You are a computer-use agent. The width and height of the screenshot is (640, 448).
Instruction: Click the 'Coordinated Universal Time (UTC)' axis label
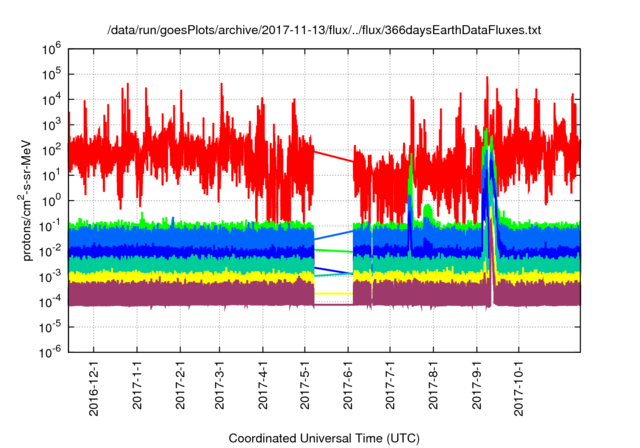[324, 438]
